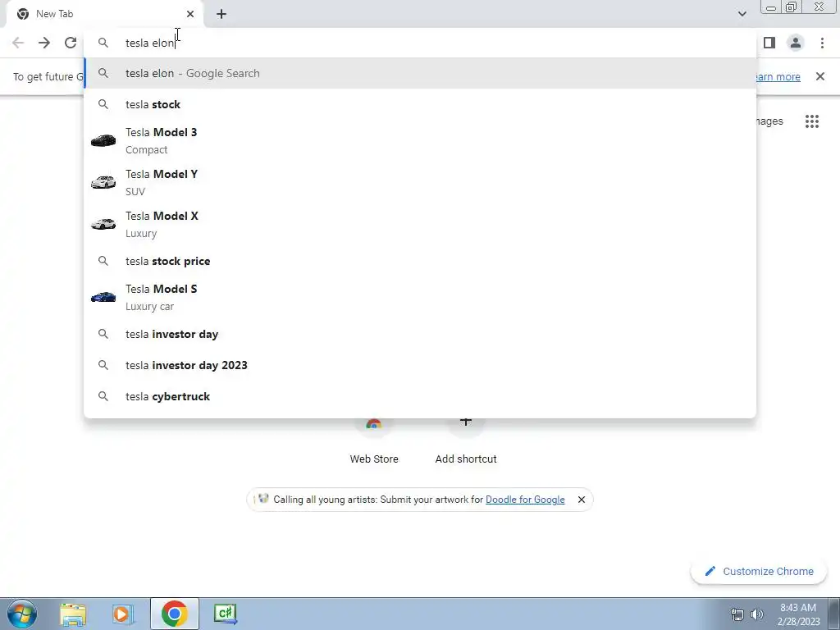Reload the page with the refresh icon
The image size is (840, 630).
pos(71,43)
